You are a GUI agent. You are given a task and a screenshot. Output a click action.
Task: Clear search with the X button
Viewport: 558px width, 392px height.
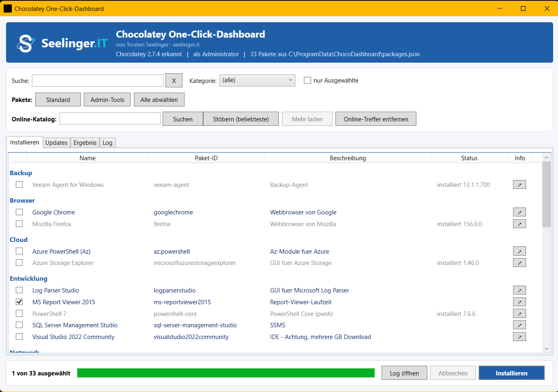[x=174, y=81]
